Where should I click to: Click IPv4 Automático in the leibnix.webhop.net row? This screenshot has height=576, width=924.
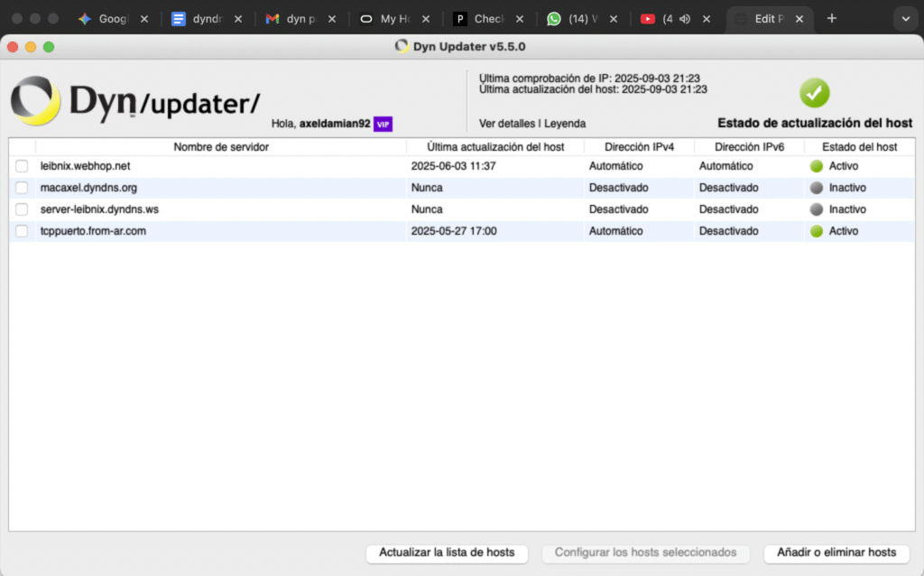coord(615,166)
